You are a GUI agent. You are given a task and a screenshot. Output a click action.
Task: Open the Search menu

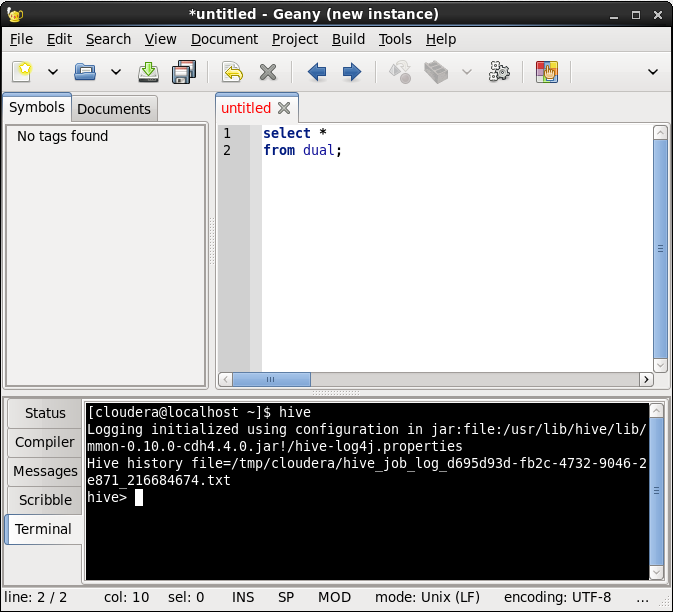click(x=108, y=39)
